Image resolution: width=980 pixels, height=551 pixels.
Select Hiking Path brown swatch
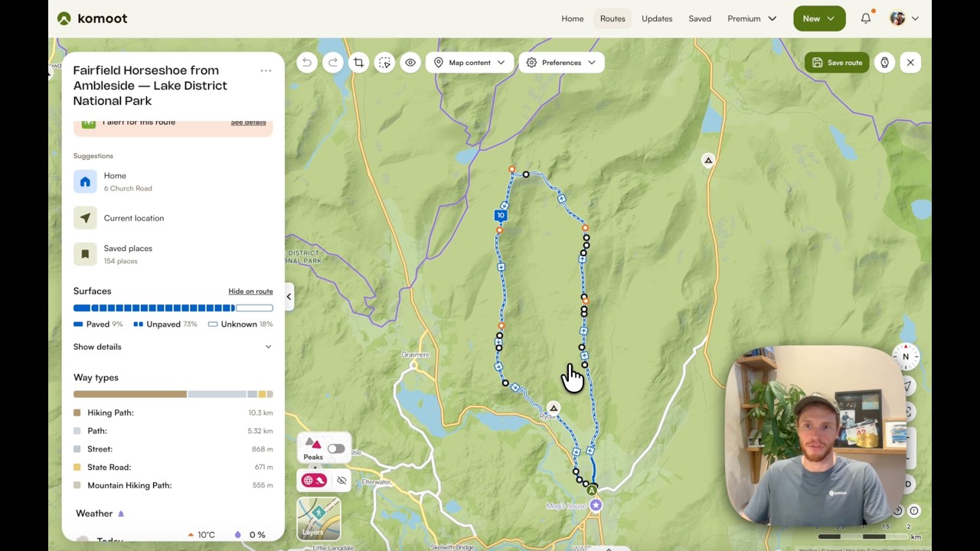pos(77,412)
